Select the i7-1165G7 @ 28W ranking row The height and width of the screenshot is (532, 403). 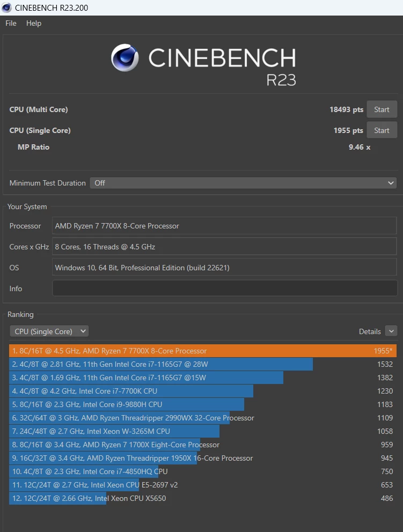point(203,364)
